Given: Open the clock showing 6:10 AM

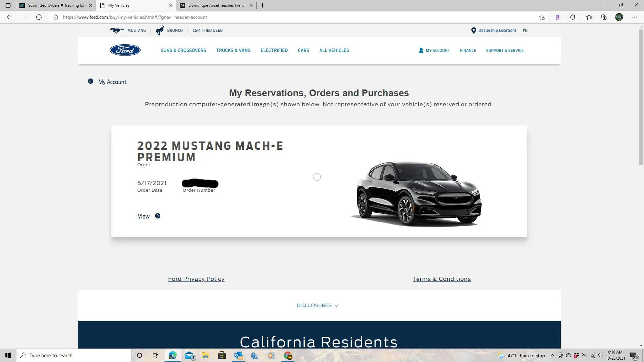Looking at the screenshot, I should click(615, 355).
